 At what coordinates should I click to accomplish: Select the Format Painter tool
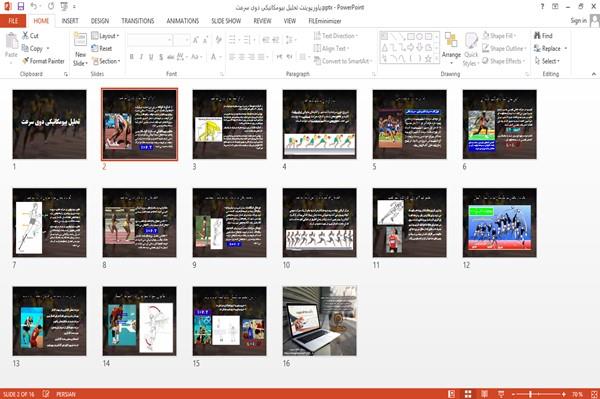[43, 61]
